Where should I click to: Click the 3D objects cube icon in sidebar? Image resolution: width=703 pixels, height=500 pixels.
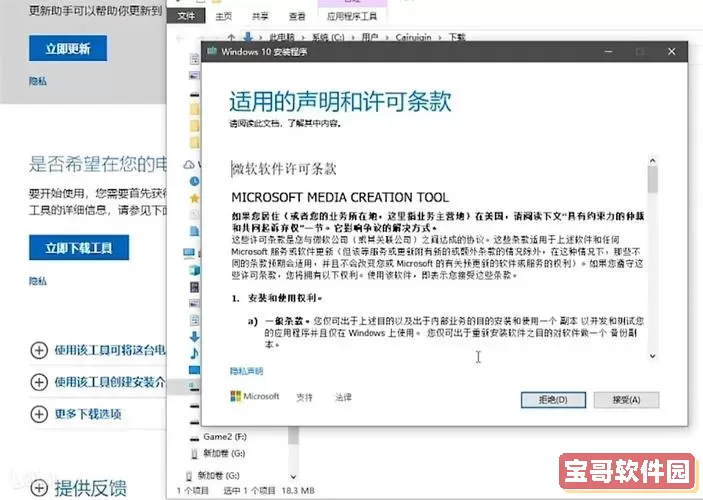click(x=195, y=270)
